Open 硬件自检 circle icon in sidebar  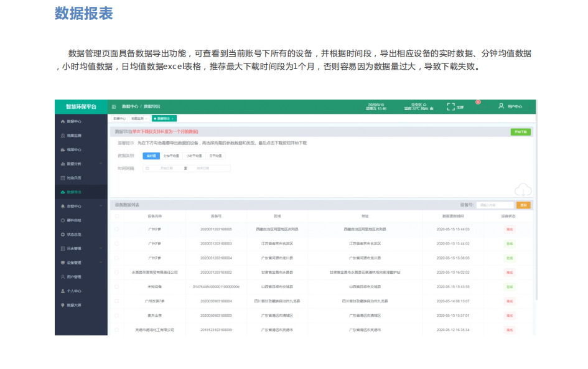click(x=63, y=220)
